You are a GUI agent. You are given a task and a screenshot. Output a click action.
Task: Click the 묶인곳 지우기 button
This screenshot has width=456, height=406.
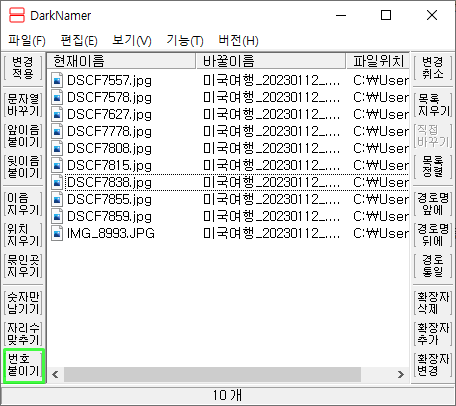point(23,266)
